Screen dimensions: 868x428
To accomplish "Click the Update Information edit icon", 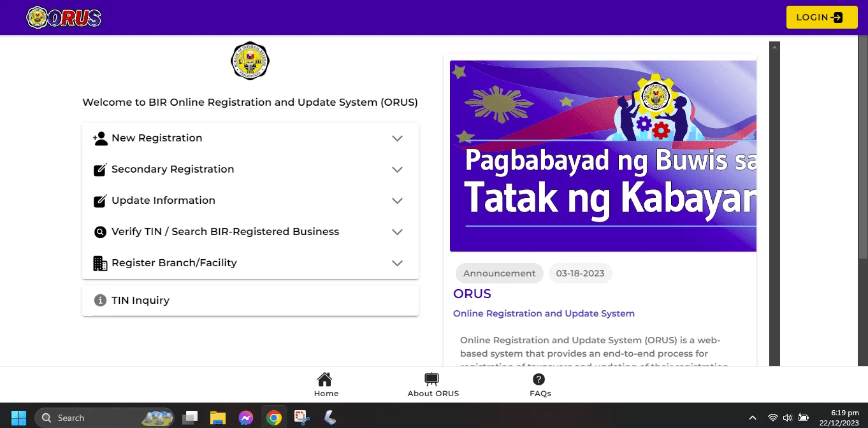I will [100, 201].
